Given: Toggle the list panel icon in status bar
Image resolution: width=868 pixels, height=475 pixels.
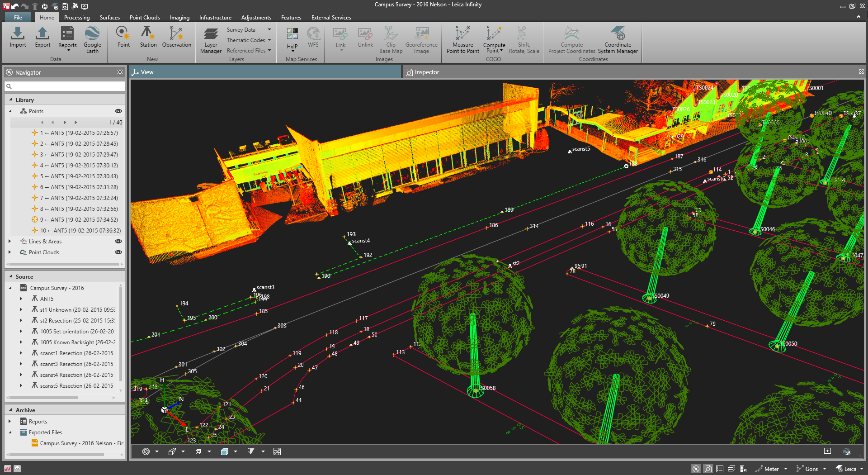Looking at the screenshot, I should pos(720,469).
